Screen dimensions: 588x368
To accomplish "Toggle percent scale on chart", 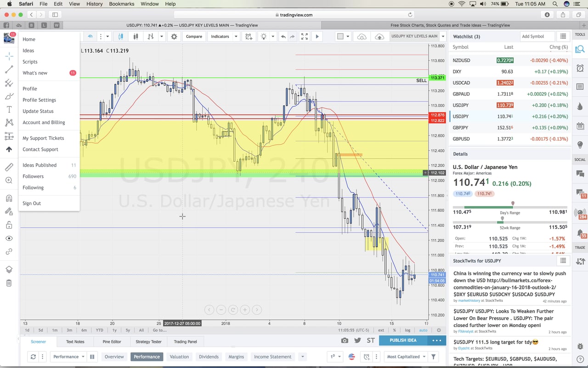I will (x=394, y=330).
